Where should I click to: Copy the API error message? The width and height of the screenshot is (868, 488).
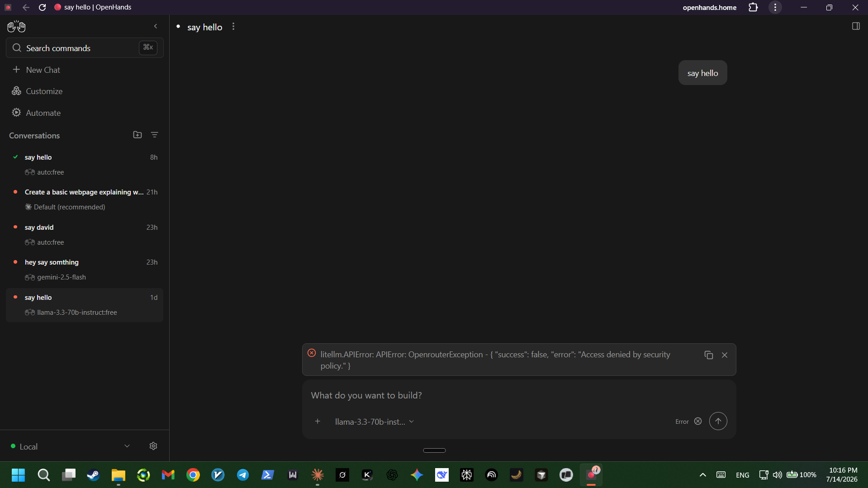tap(708, 355)
